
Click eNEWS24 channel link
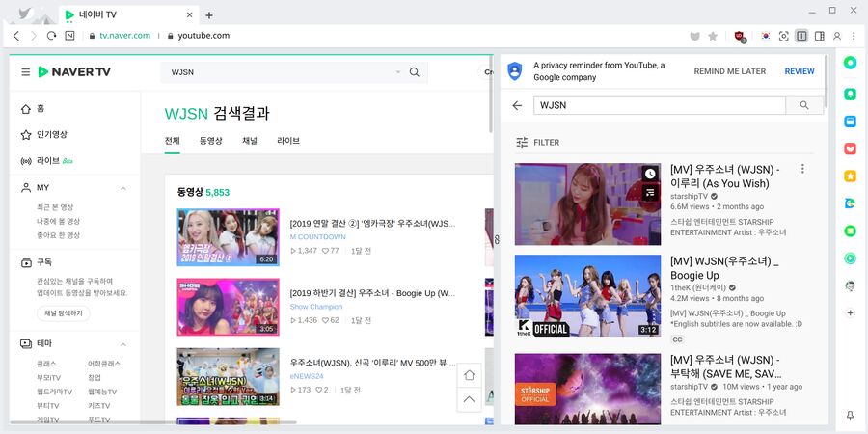coord(307,376)
